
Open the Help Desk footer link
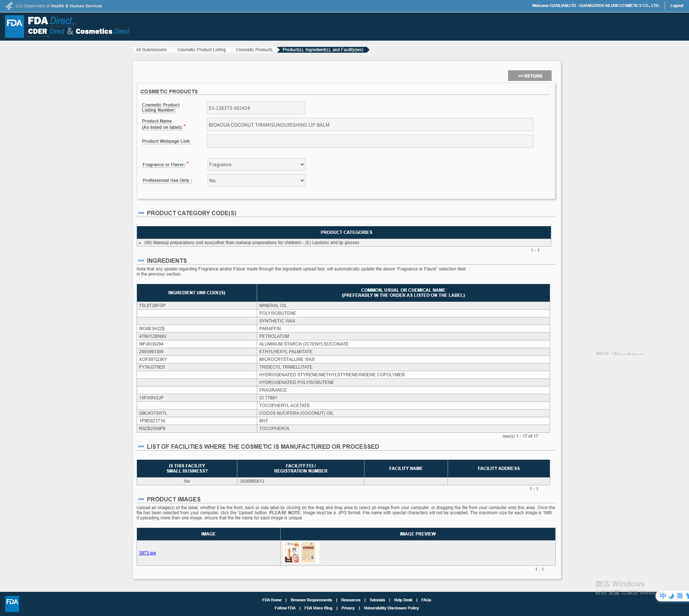[x=403, y=600]
